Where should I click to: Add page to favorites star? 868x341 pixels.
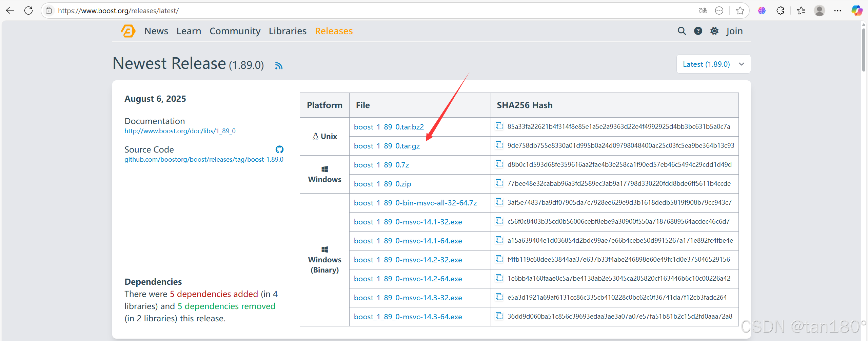coord(740,11)
